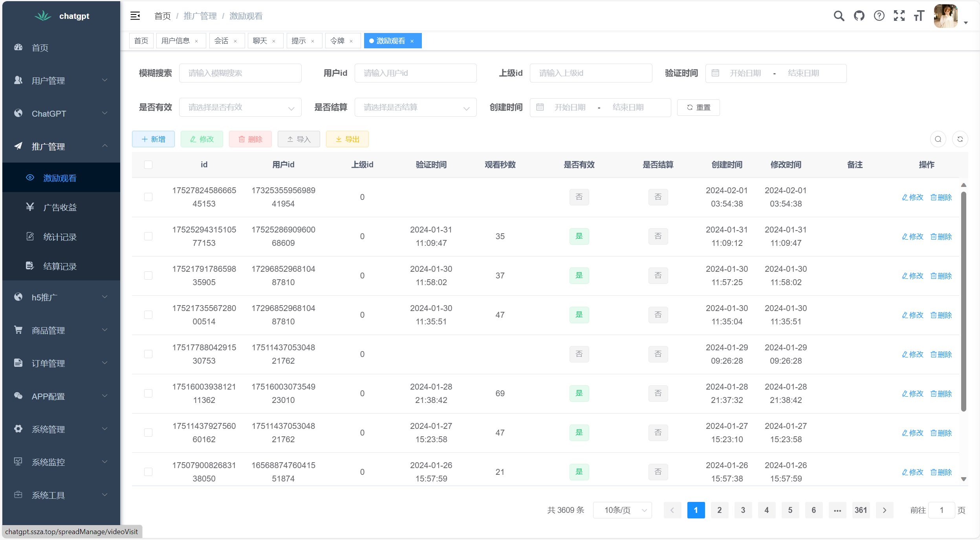Close the 聊天 tab
The width and height of the screenshot is (980, 540).
pyautogui.click(x=274, y=41)
